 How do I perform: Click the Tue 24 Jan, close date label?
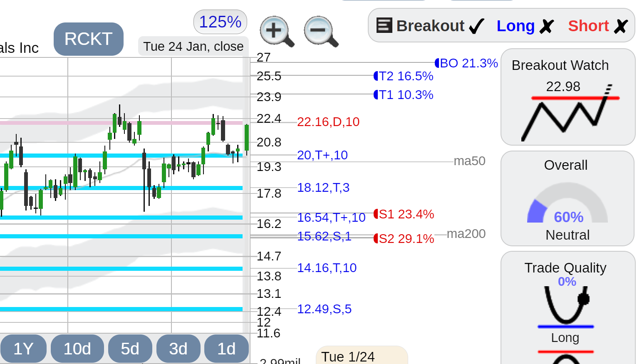click(193, 46)
